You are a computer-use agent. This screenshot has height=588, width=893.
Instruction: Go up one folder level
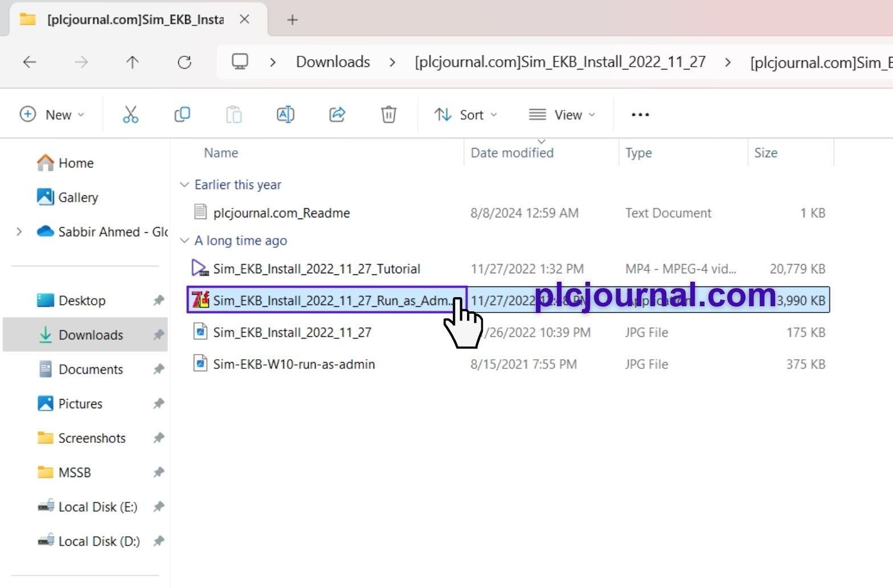[x=132, y=62]
